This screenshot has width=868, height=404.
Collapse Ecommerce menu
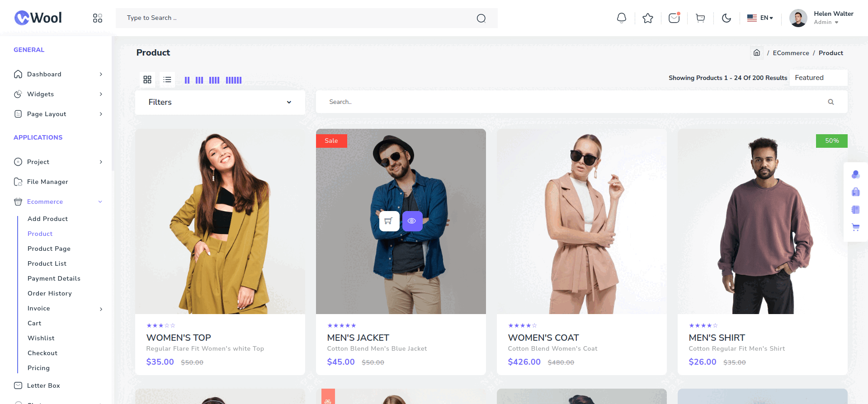tap(58, 202)
